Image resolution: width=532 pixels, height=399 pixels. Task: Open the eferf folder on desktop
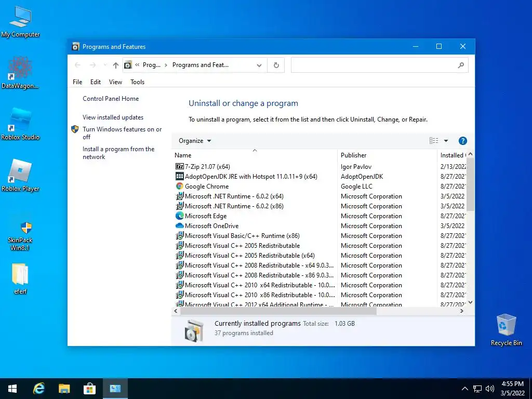pos(20,279)
